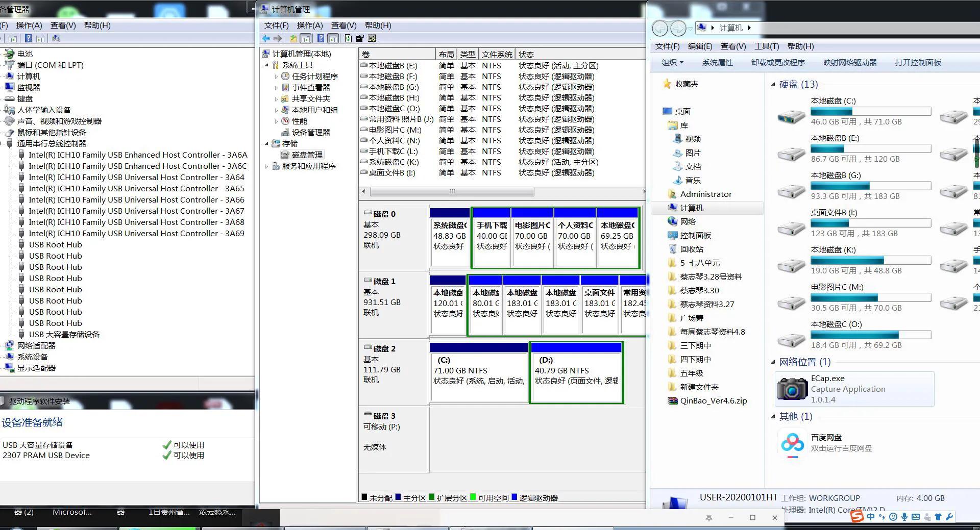Click 打开控制面板 button
The height and width of the screenshot is (530, 980).
[x=918, y=63]
